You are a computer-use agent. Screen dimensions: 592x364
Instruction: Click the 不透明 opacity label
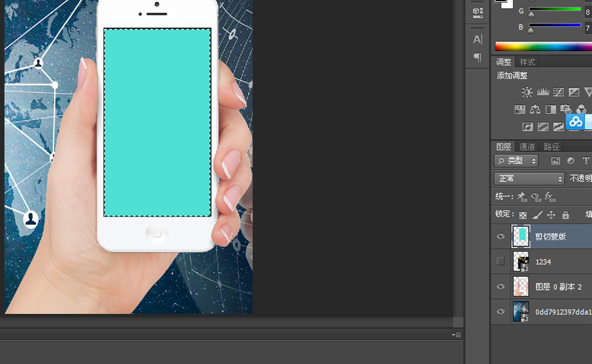(x=581, y=178)
